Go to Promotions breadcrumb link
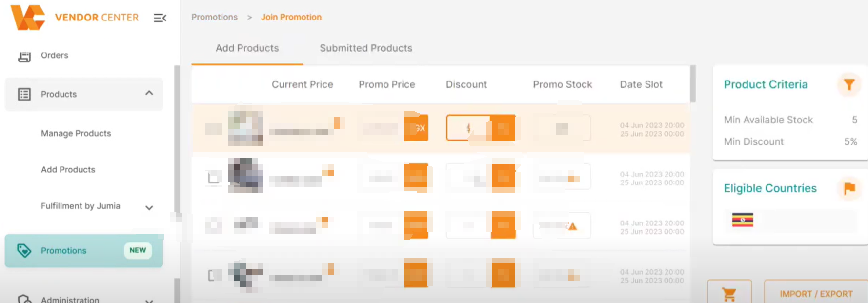Screen dimensions: 868x303 tap(214, 17)
